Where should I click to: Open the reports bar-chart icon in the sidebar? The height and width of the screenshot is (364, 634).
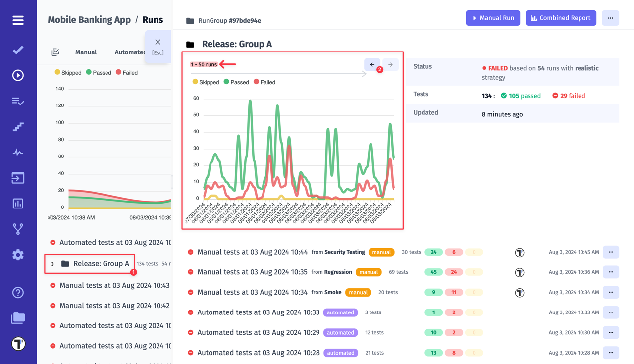(18, 203)
